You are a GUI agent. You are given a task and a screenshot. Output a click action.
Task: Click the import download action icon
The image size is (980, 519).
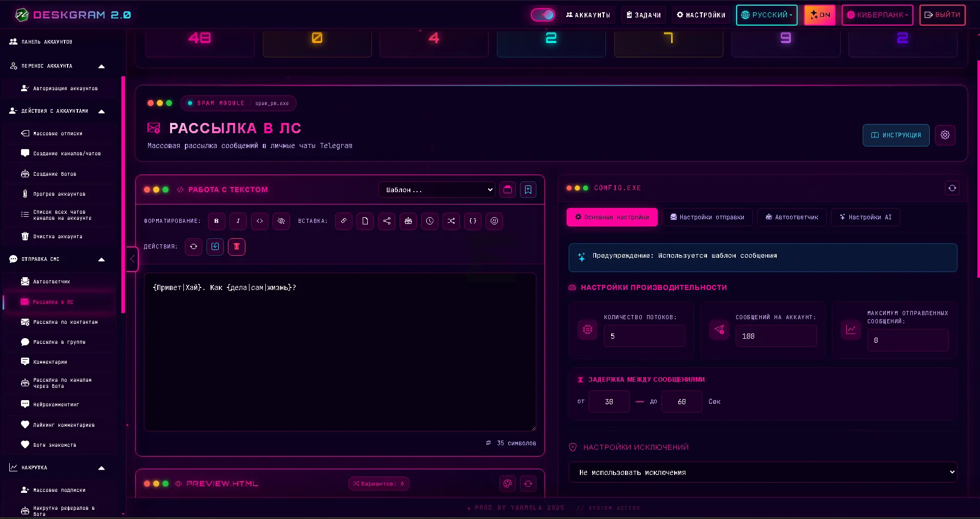[215, 246]
